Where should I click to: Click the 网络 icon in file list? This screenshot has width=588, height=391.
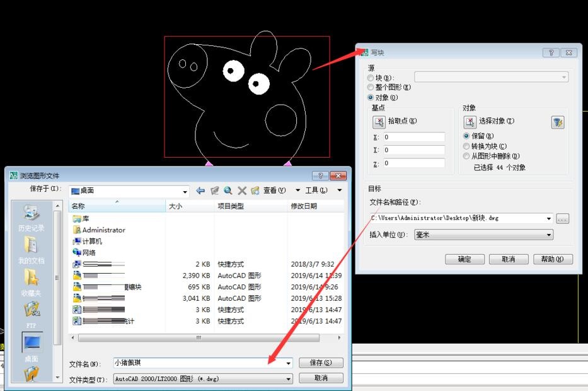[x=77, y=252]
